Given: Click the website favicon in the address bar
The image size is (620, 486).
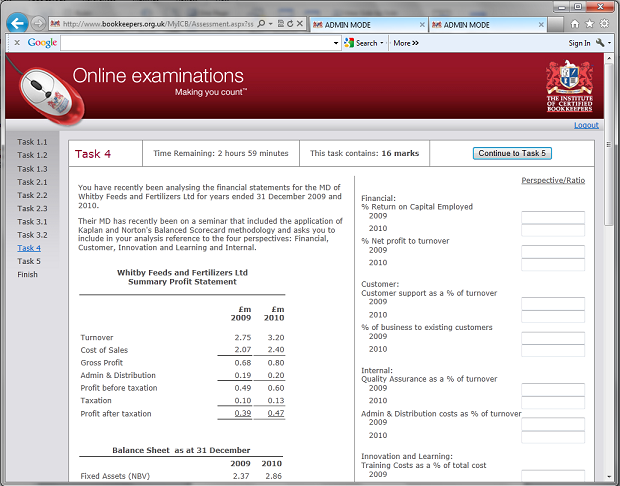Looking at the screenshot, I should pyautogui.click(x=55, y=24).
